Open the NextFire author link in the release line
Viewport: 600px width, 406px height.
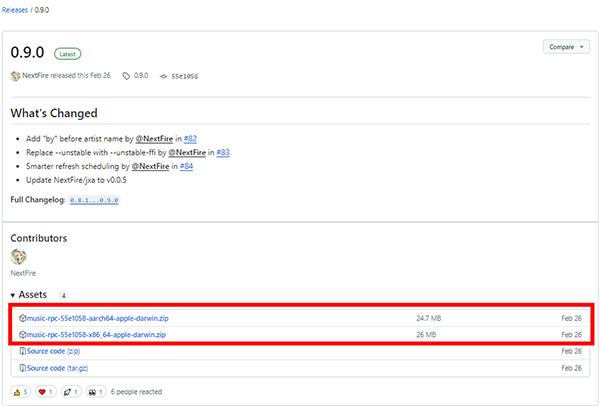[35, 75]
